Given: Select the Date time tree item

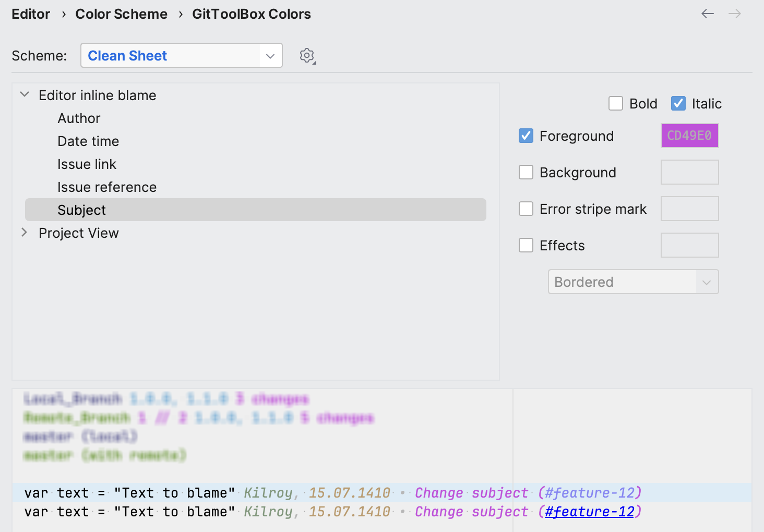Looking at the screenshot, I should pos(88,141).
